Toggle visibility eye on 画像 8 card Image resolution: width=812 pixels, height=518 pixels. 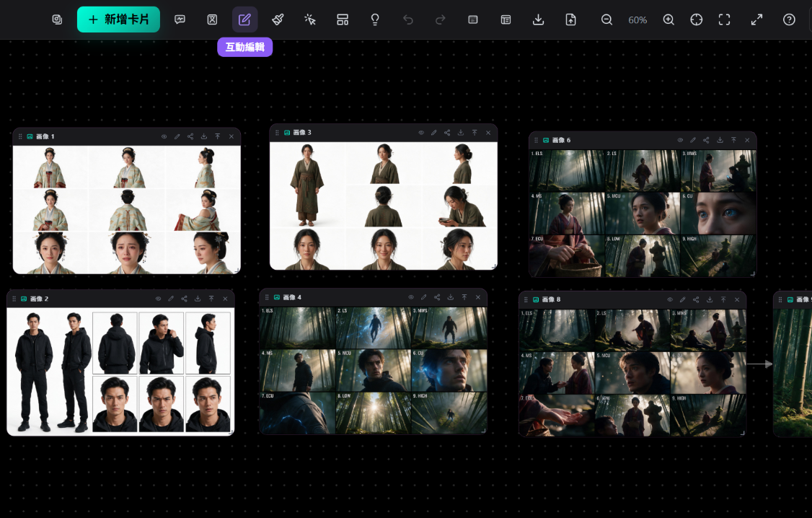point(670,300)
